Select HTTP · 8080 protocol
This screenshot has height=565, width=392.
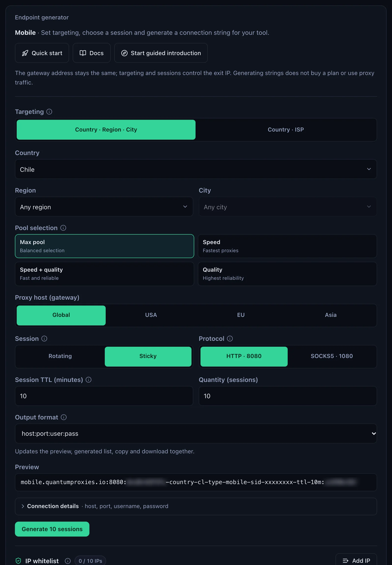tap(244, 356)
